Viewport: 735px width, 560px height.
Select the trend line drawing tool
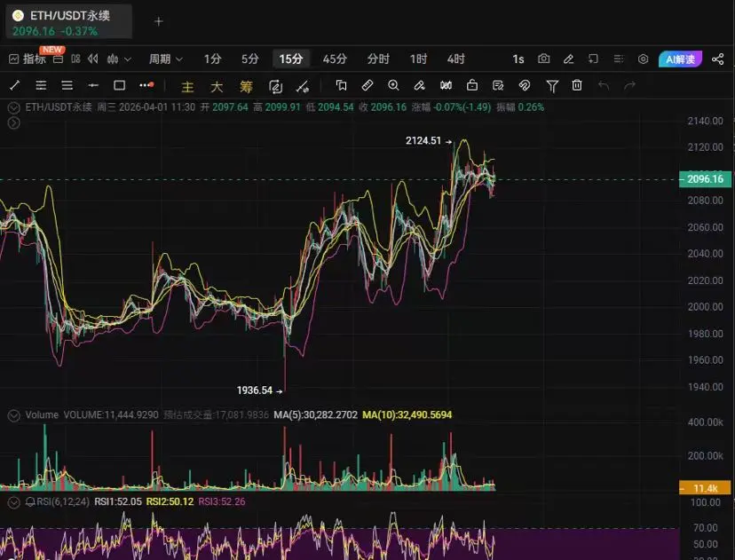pos(14,85)
